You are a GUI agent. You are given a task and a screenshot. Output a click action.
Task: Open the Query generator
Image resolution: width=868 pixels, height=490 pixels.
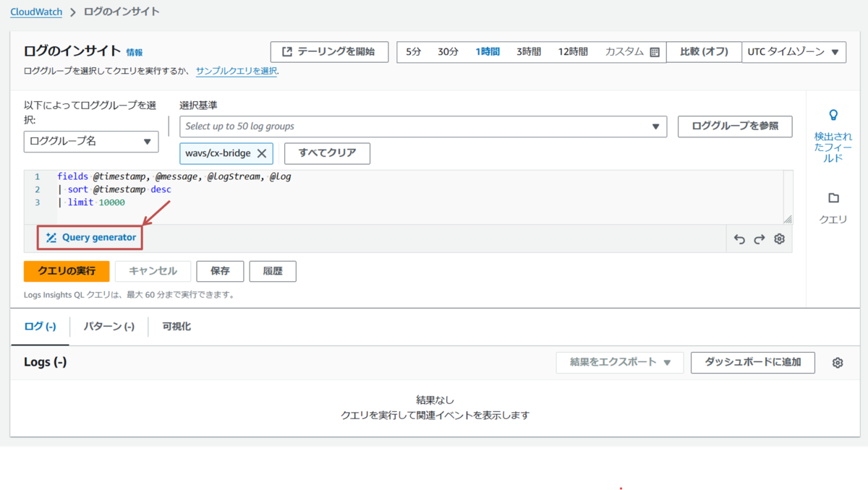coord(90,237)
